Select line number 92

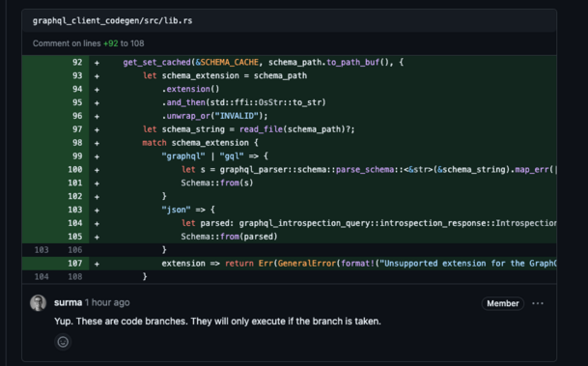pos(77,62)
